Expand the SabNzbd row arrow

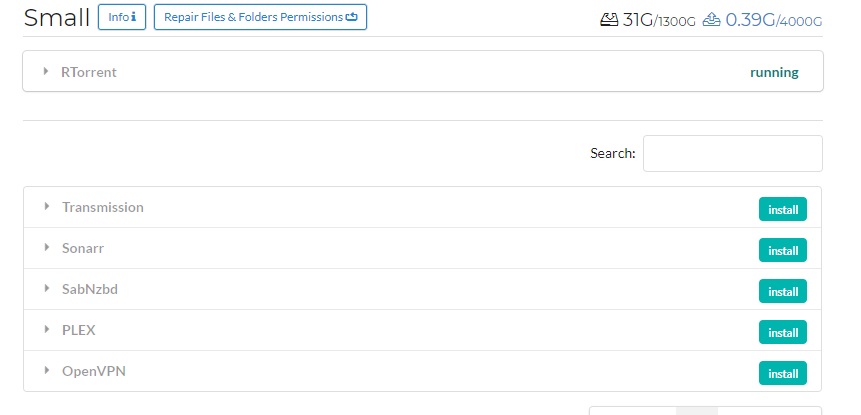(x=47, y=288)
